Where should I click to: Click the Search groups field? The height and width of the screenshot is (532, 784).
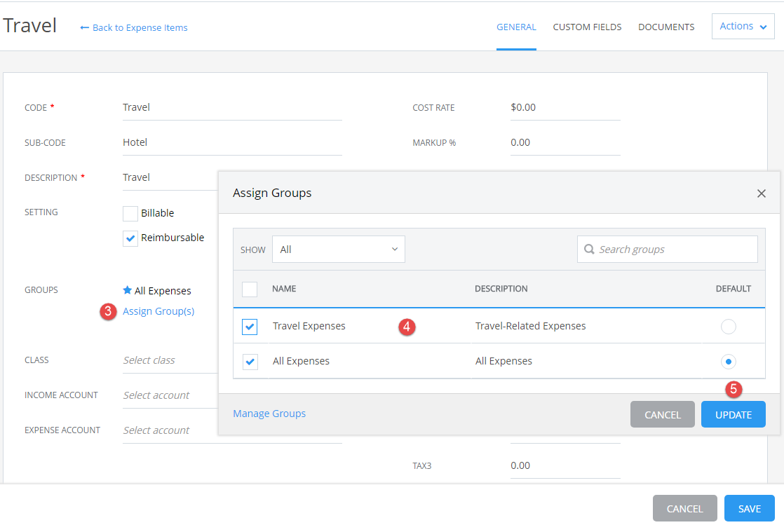(667, 250)
